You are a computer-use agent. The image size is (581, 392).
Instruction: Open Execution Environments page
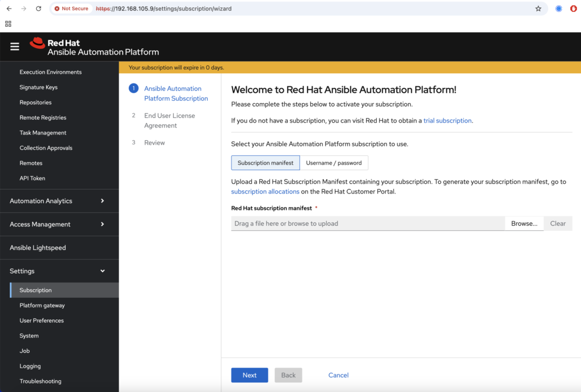tap(50, 72)
